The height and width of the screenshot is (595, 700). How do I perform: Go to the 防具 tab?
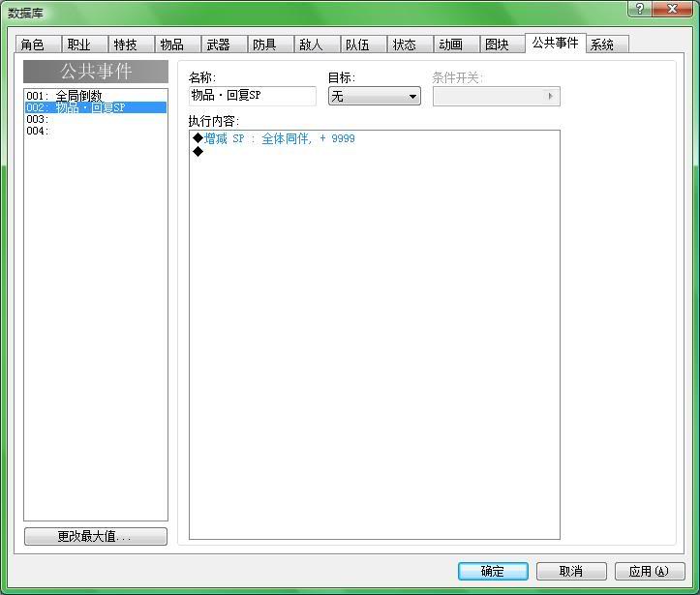click(270, 45)
